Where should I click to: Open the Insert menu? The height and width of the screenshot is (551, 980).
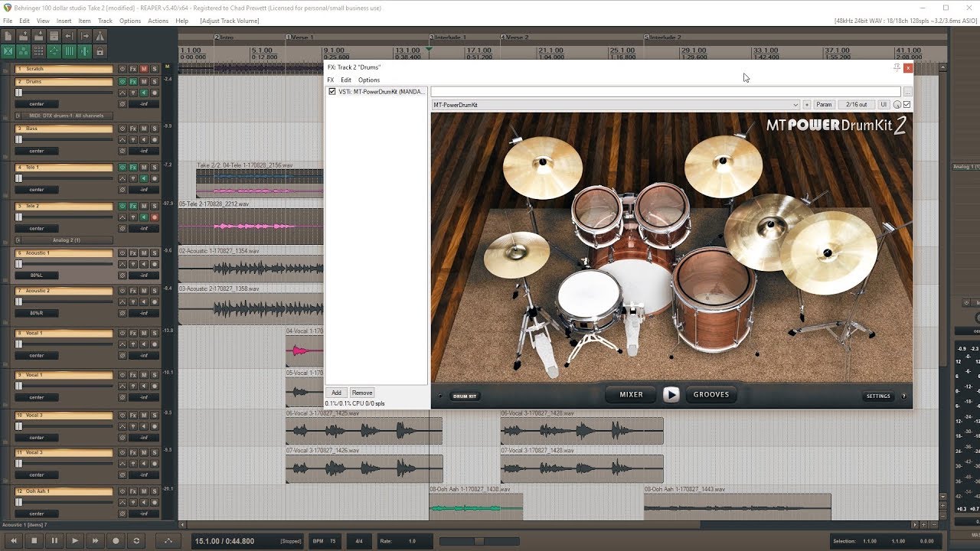64,21
